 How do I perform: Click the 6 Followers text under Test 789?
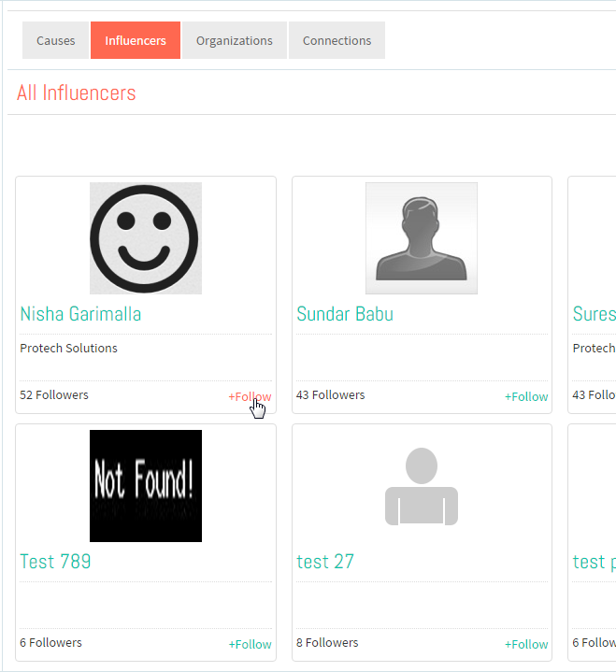click(50, 642)
